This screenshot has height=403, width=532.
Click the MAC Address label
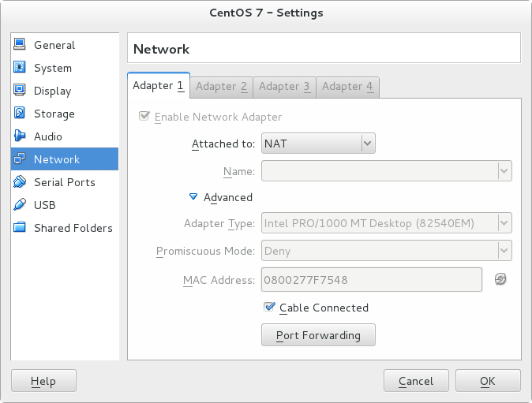(219, 280)
